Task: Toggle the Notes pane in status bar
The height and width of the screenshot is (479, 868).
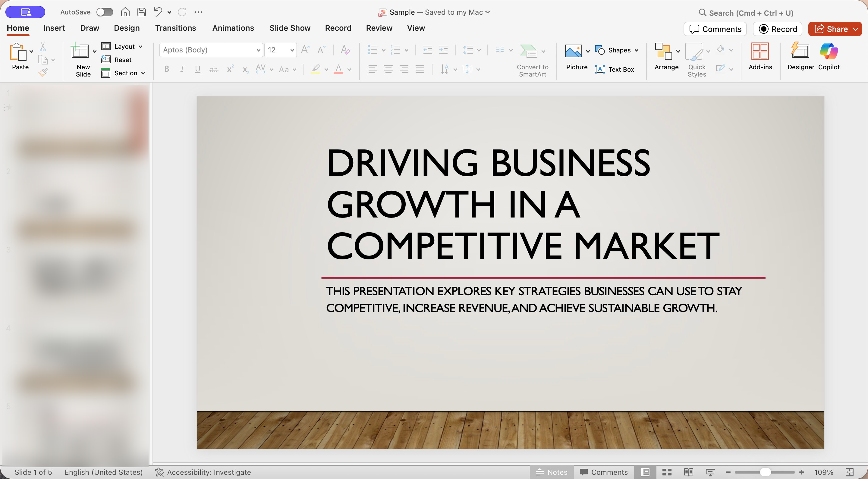Action: (x=552, y=472)
